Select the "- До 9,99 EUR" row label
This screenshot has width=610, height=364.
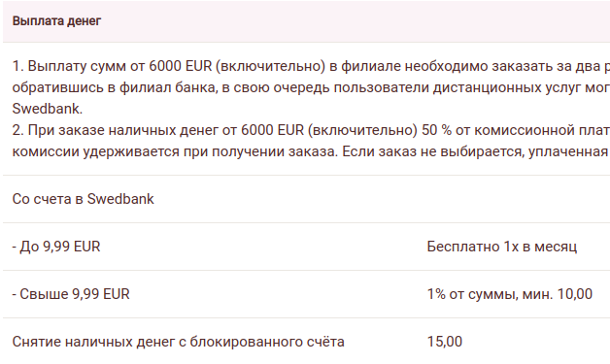pyautogui.click(x=56, y=247)
